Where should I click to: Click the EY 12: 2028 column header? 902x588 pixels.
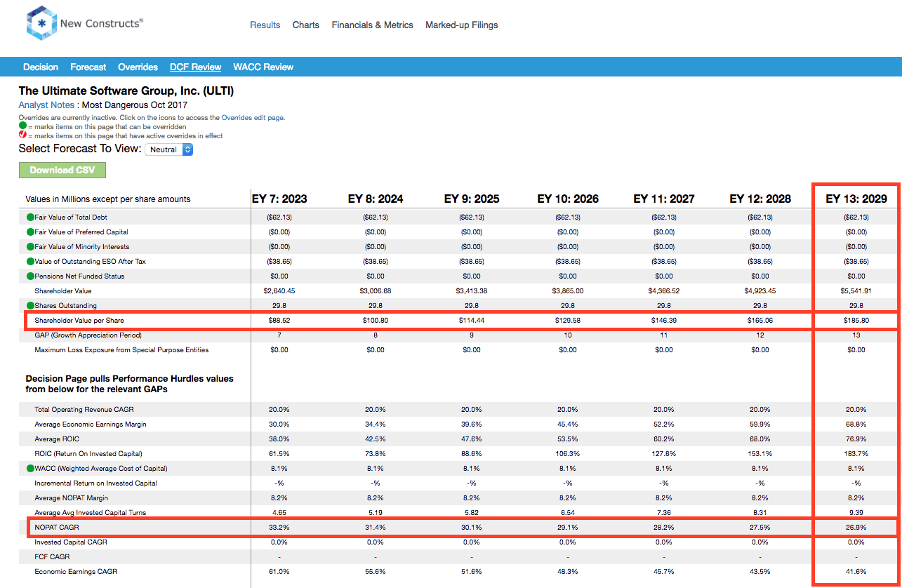pyautogui.click(x=760, y=199)
